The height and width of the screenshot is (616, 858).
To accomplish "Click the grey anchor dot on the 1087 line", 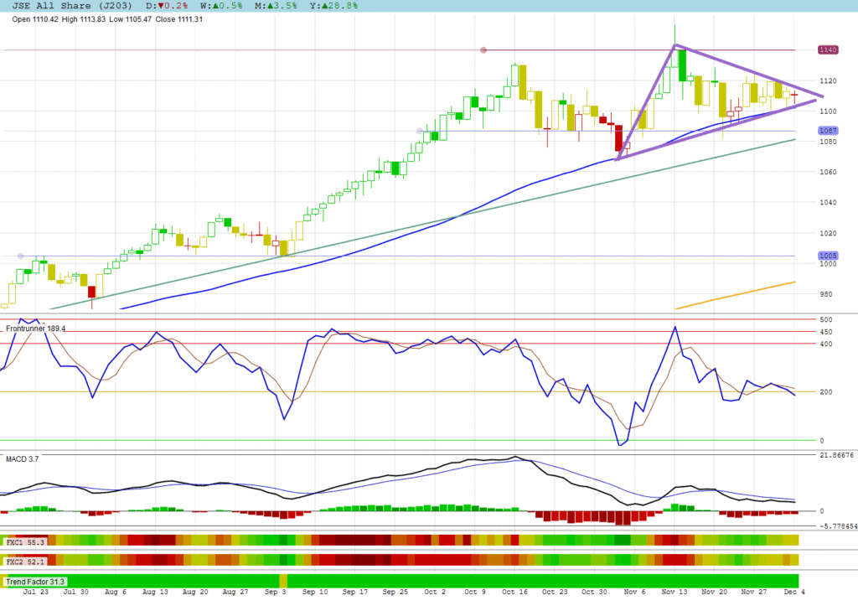I will (x=419, y=131).
